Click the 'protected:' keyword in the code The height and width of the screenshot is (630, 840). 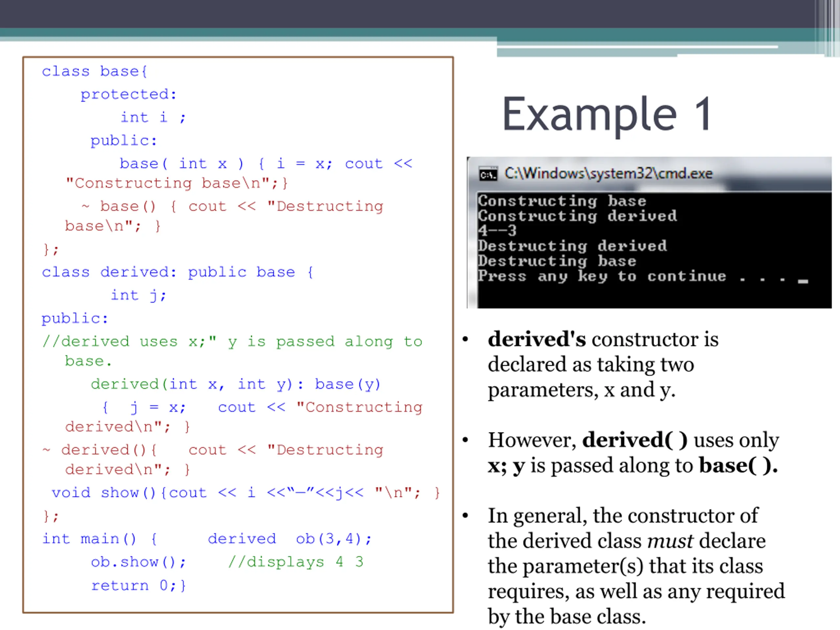point(129,94)
